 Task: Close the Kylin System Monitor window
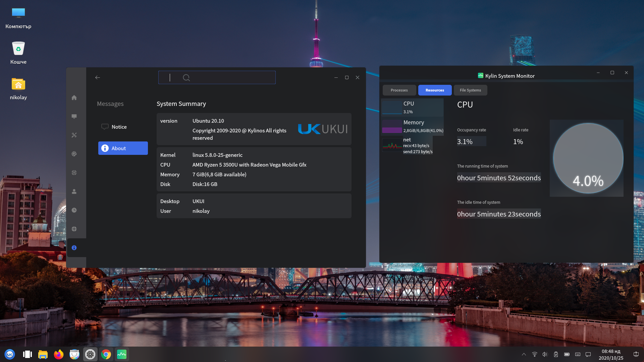[x=626, y=73]
